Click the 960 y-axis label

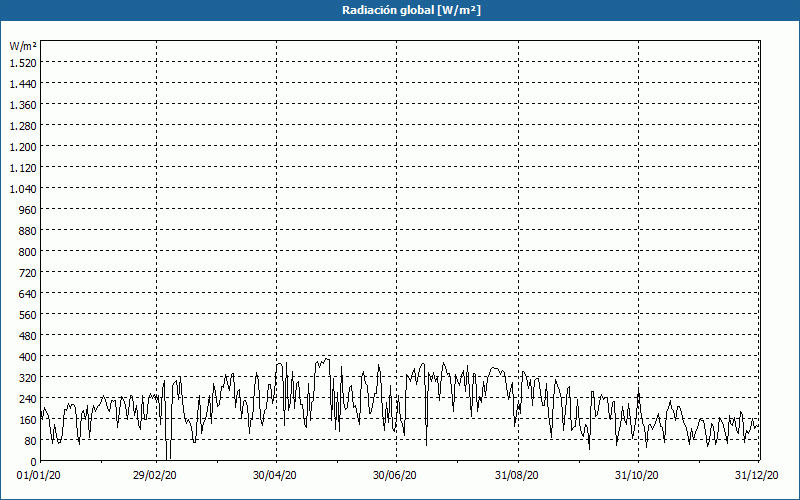tap(28, 210)
